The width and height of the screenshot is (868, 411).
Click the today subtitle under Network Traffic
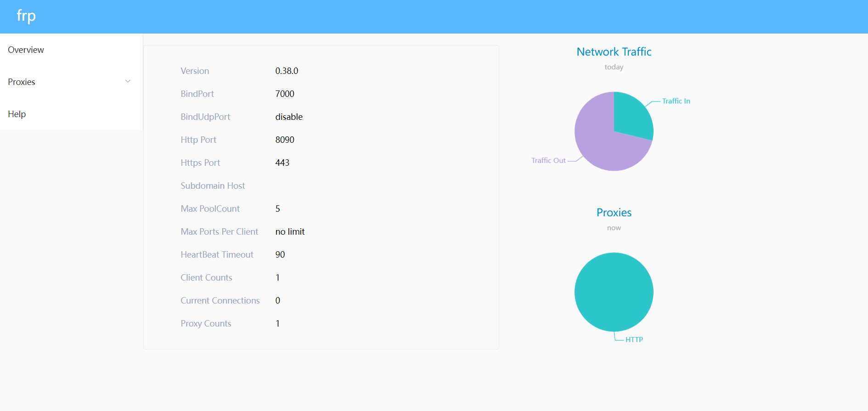tap(614, 67)
